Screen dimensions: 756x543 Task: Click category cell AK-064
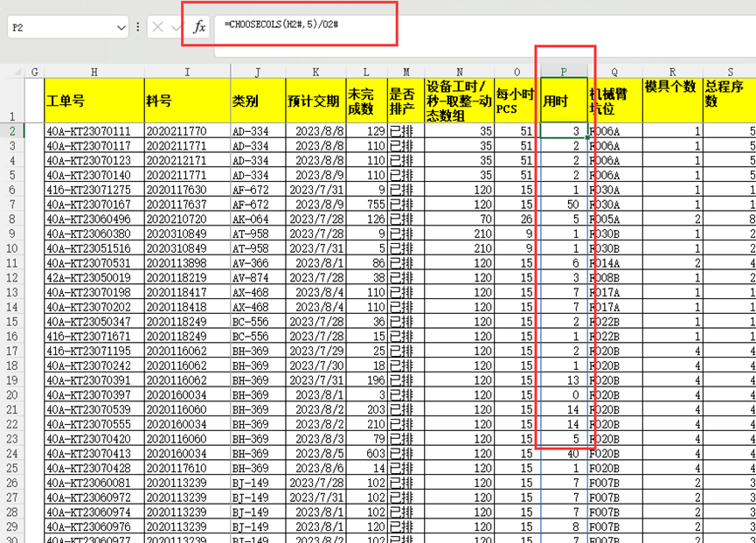point(258,219)
